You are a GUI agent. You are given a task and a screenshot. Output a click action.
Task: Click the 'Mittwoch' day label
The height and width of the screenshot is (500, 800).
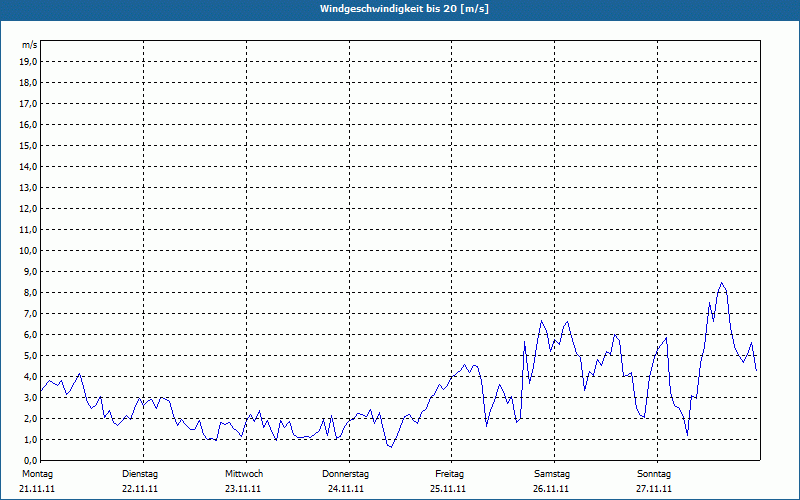[x=244, y=474]
